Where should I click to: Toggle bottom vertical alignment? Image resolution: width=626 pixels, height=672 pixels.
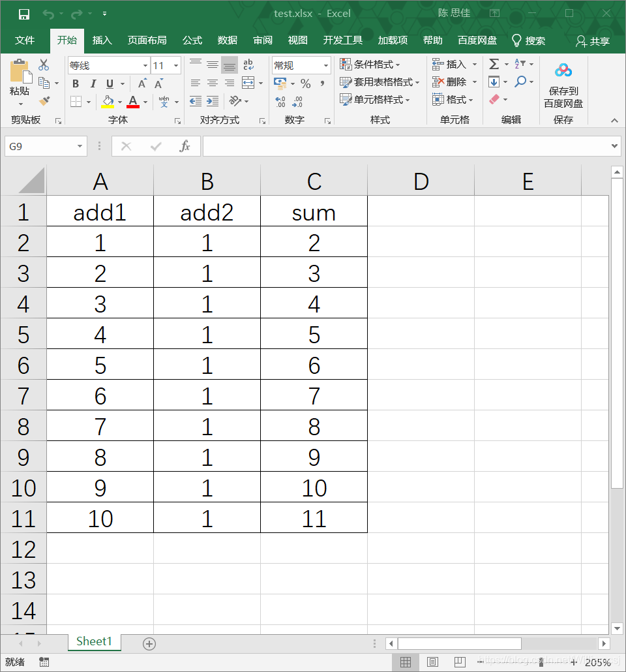230,65
